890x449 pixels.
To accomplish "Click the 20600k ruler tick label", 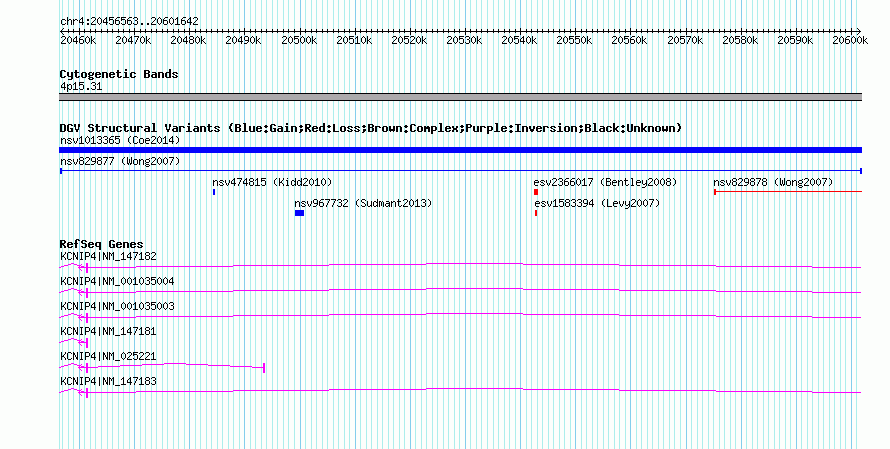I will click(850, 40).
